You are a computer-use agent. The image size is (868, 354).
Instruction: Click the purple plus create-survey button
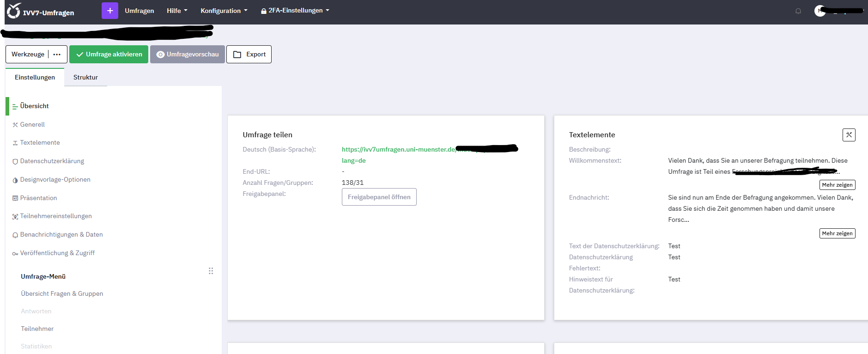110,11
